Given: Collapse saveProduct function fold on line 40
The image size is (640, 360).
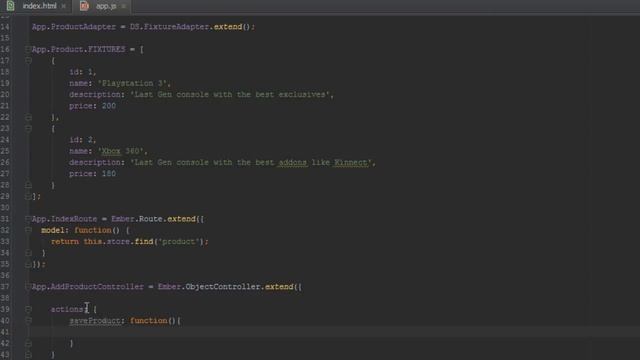Looking at the screenshot, I should point(28,321).
